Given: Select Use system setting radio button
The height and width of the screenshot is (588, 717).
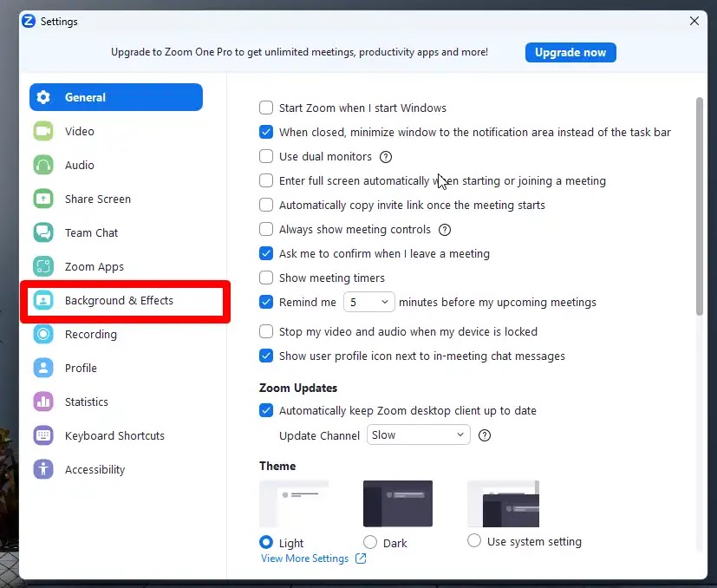Looking at the screenshot, I should click(x=474, y=540).
